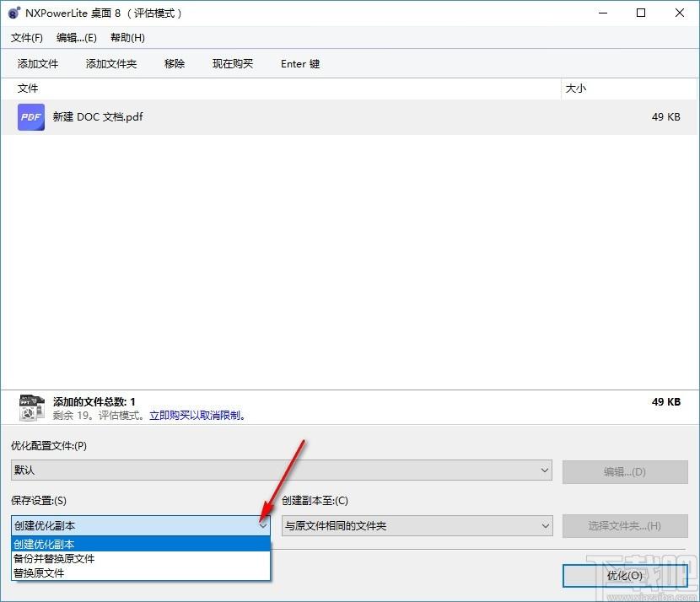This screenshot has height=602, width=700.
Task: Click the PDF file icon for 新建 DOC 文档.pdf
Action: click(x=31, y=117)
